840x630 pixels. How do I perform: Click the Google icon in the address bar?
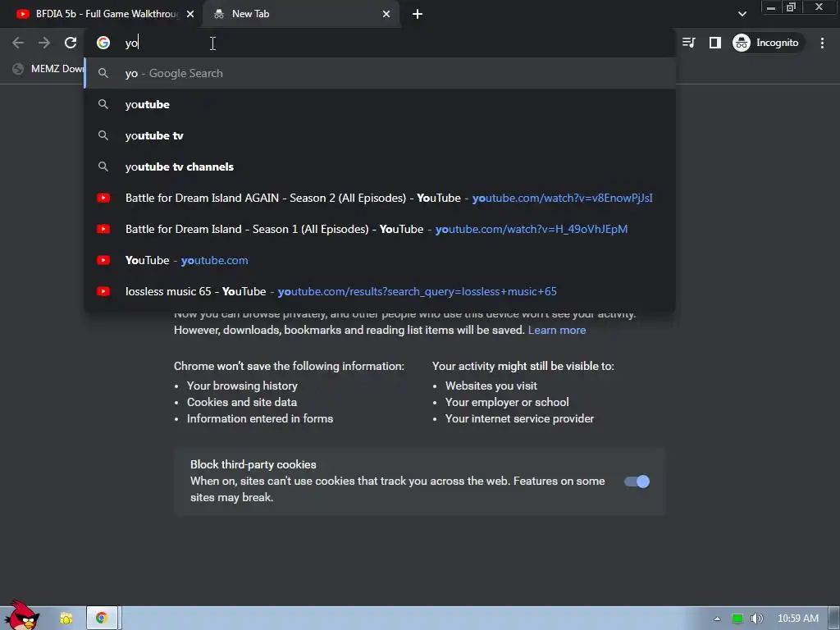pos(103,43)
